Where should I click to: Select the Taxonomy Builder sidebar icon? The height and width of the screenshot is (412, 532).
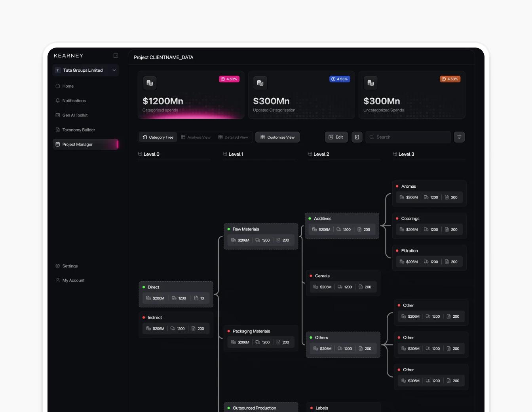pyautogui.click(x=57, y=130)
